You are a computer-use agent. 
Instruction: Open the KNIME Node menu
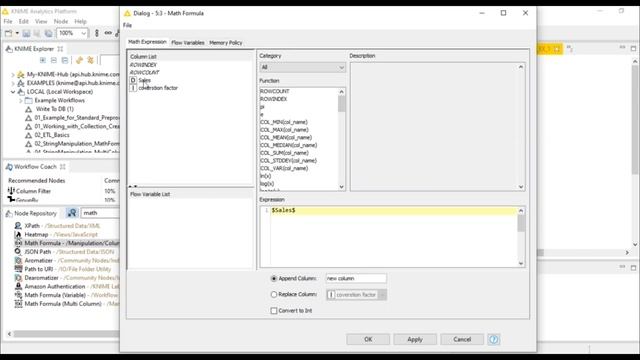[61, 21]
